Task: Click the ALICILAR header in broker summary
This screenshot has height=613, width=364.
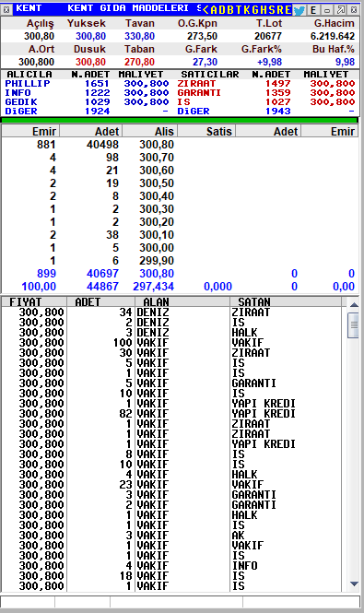Action: tap(29, 75)
